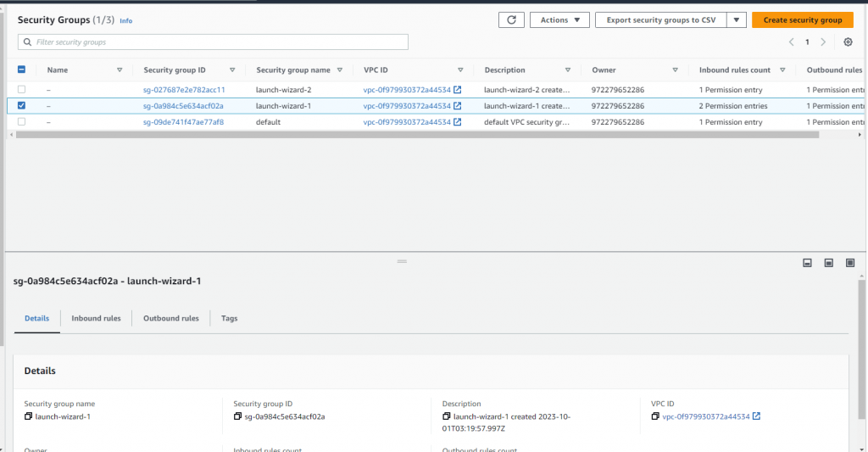Switch to the Details tab
Screen dimensions: 868x452
pos(37,319)
